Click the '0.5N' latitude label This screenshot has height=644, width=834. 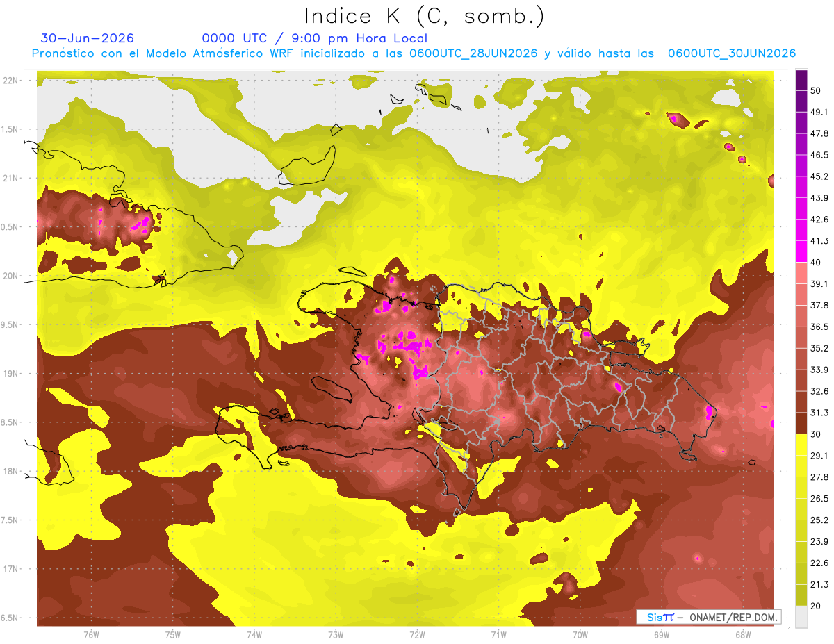point(10,227)
